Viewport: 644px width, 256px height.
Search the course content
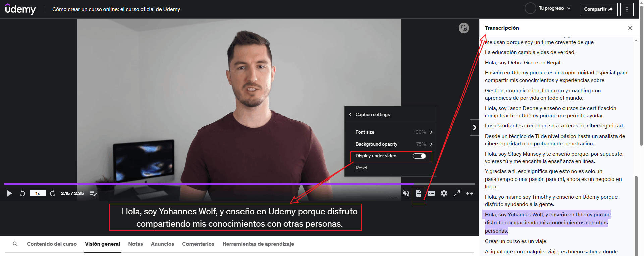point(15,244)
